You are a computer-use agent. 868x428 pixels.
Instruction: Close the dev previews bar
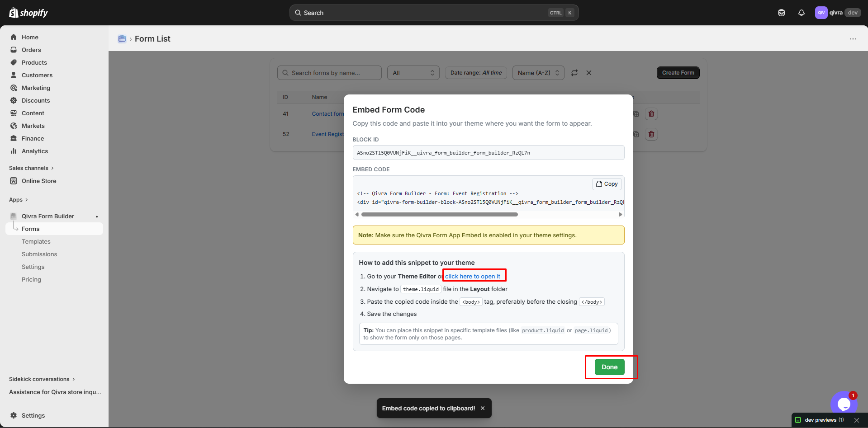857,420
